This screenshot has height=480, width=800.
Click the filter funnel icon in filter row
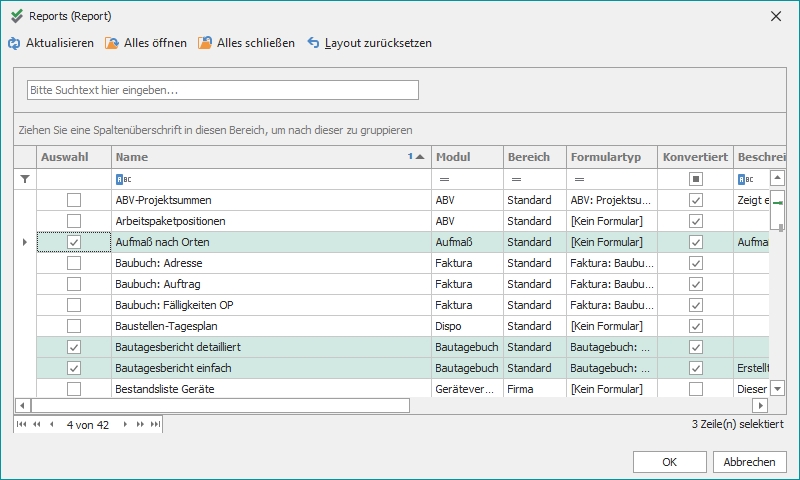25,179
